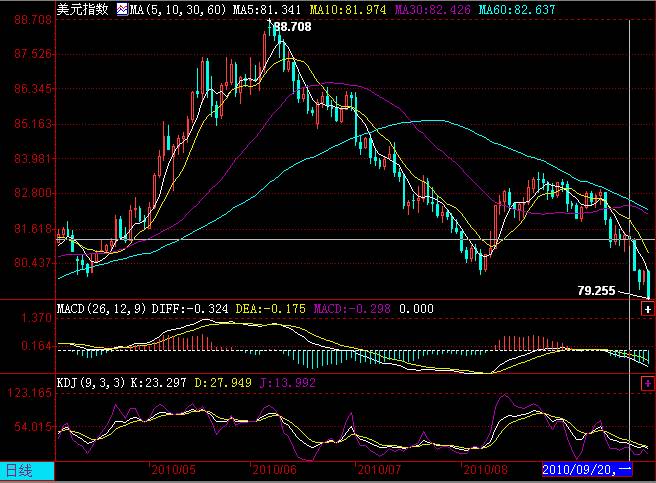Screen dimensions: 656x483
Task: Click the 88.708 high price annotation
Action: (292, 27)
